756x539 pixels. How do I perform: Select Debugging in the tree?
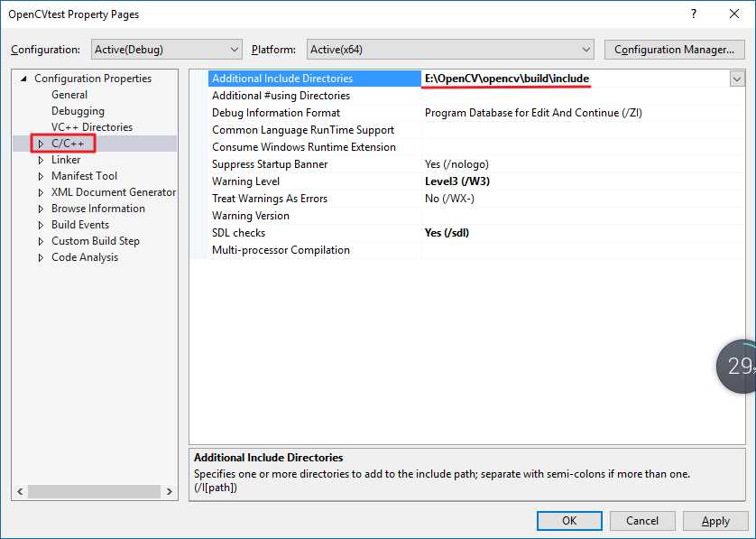click(x=78, y=111)
